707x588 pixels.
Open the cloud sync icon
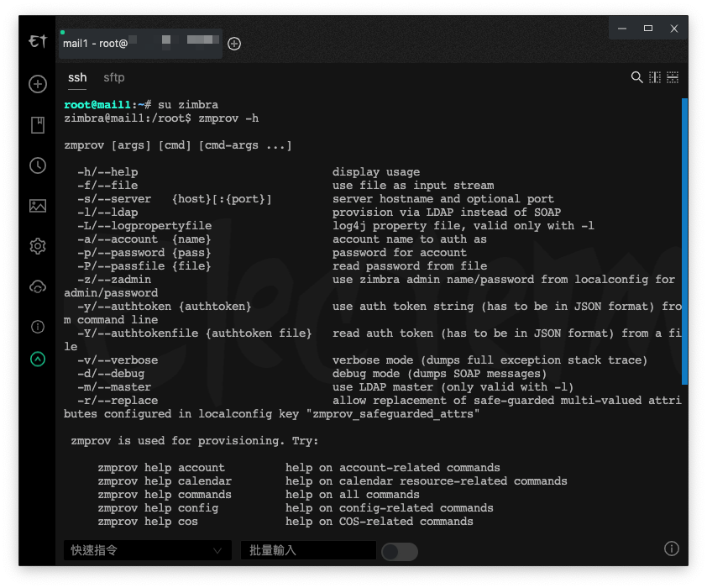tap(38, 286)
